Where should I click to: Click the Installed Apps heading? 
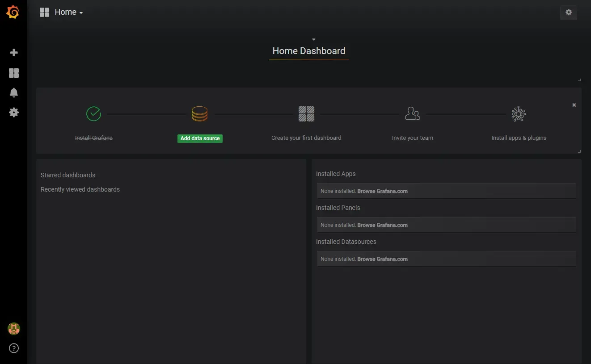(x=336, y=174)
